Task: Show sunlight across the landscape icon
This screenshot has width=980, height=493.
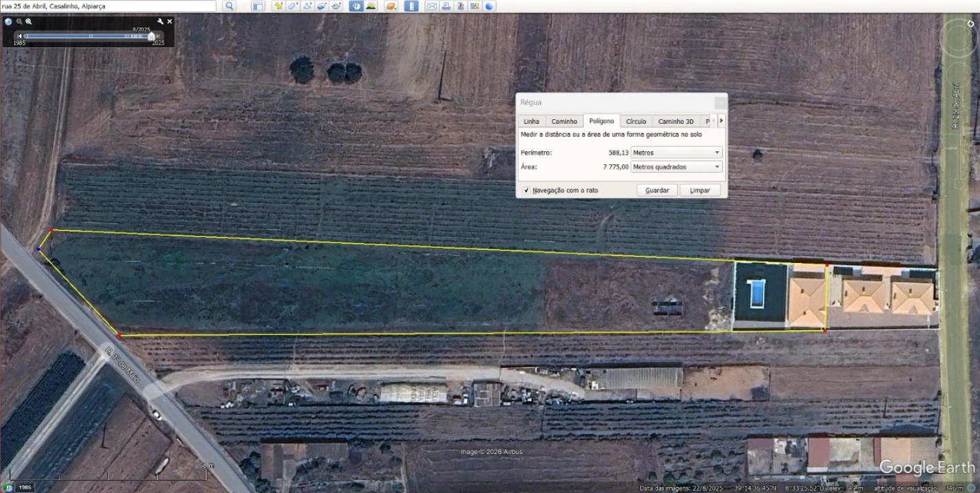Action: (x=371, y=6)
